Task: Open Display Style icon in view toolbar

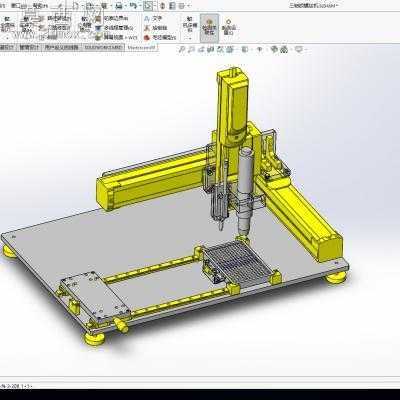Action: 244,50
